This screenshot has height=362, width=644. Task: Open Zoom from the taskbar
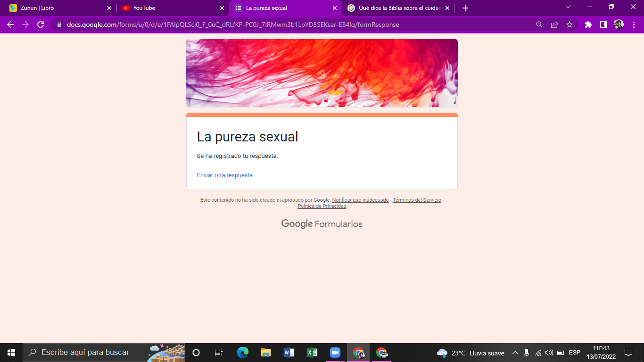[335, 353]
